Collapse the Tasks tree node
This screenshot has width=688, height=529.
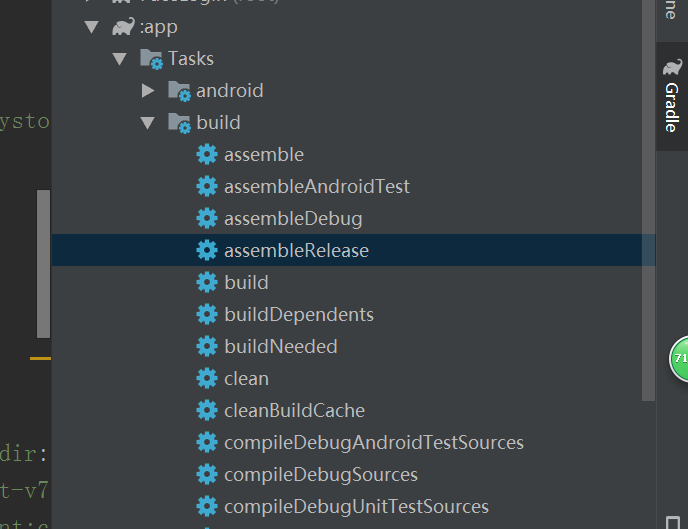(121, 59)
